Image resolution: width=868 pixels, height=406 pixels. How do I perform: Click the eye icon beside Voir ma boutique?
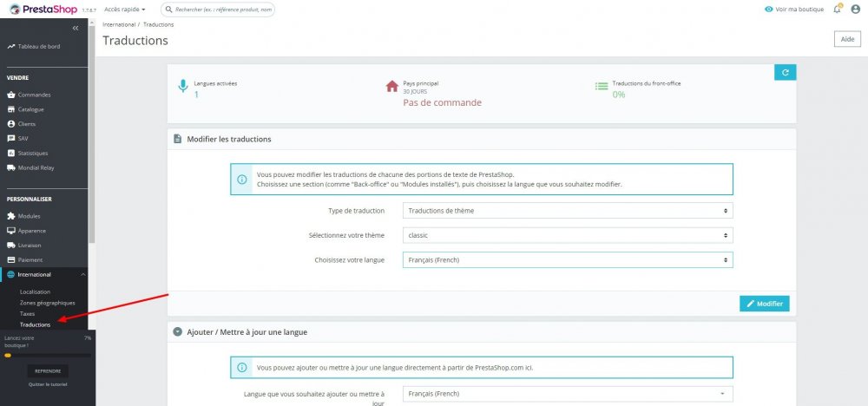[768, 10]
